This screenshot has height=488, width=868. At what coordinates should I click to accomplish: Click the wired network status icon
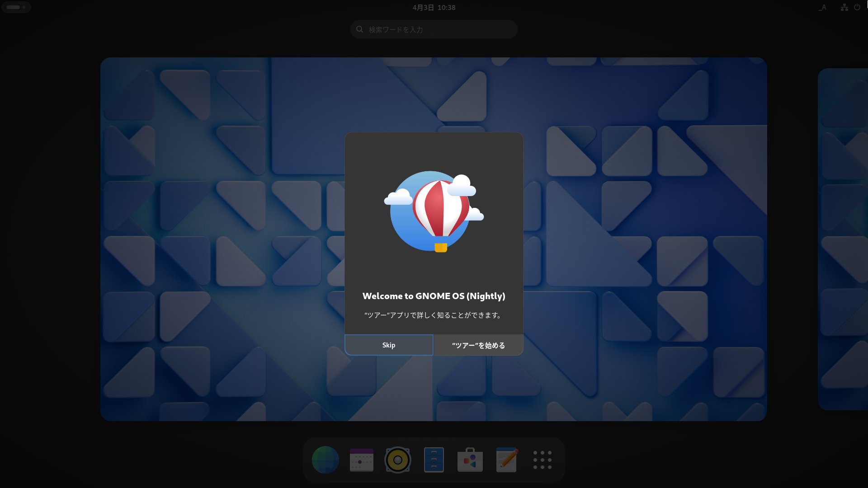844,7
